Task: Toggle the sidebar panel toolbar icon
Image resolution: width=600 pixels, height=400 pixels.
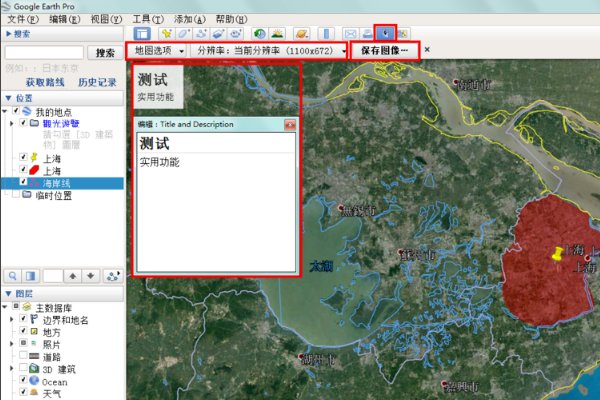Action: click(142, 34)
